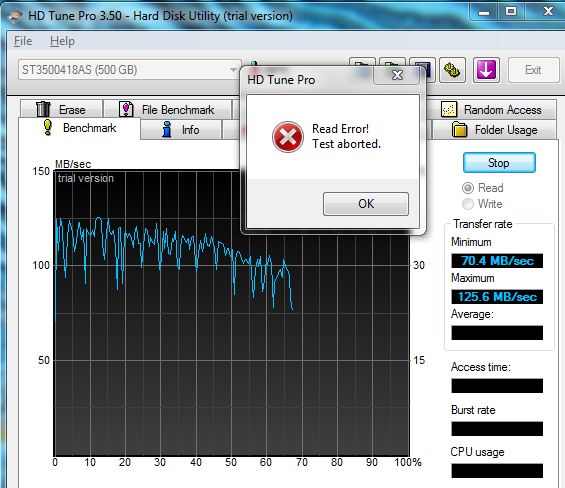565x488 pixels.
Task: Close the HD Tune Pro error dialog
Action: click(397, 75)
